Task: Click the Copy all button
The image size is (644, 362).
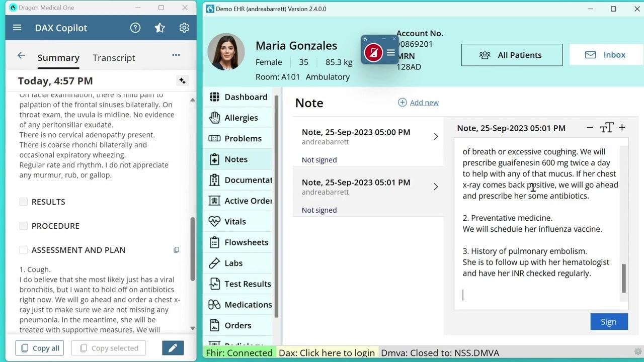Action: 40,348
